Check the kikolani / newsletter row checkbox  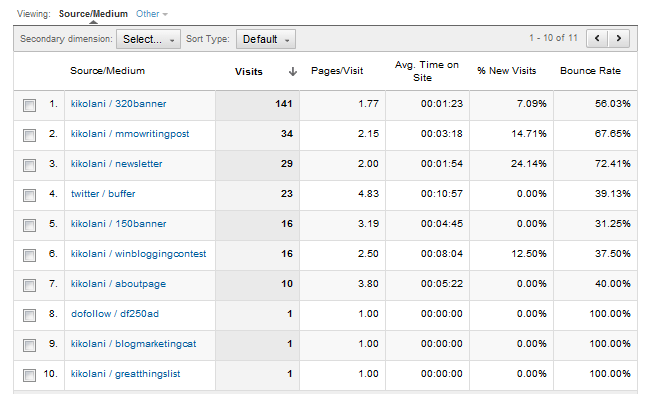[28, 164]
